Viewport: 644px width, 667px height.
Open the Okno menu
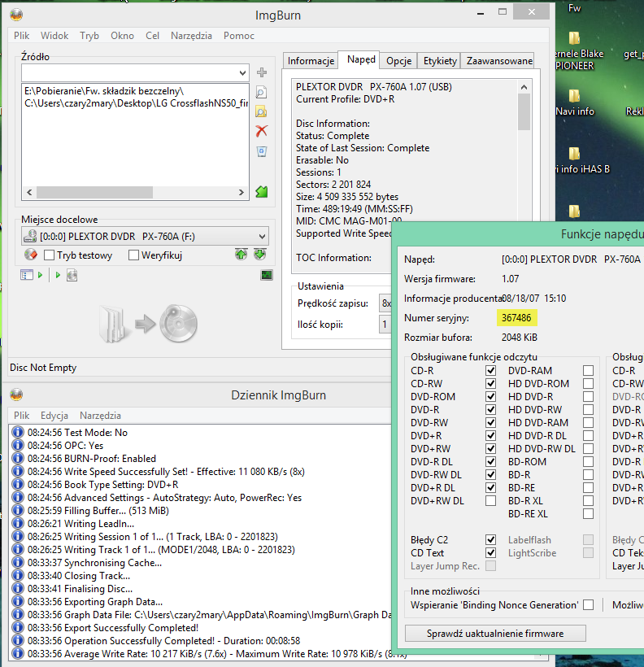[x=122, y=36]
